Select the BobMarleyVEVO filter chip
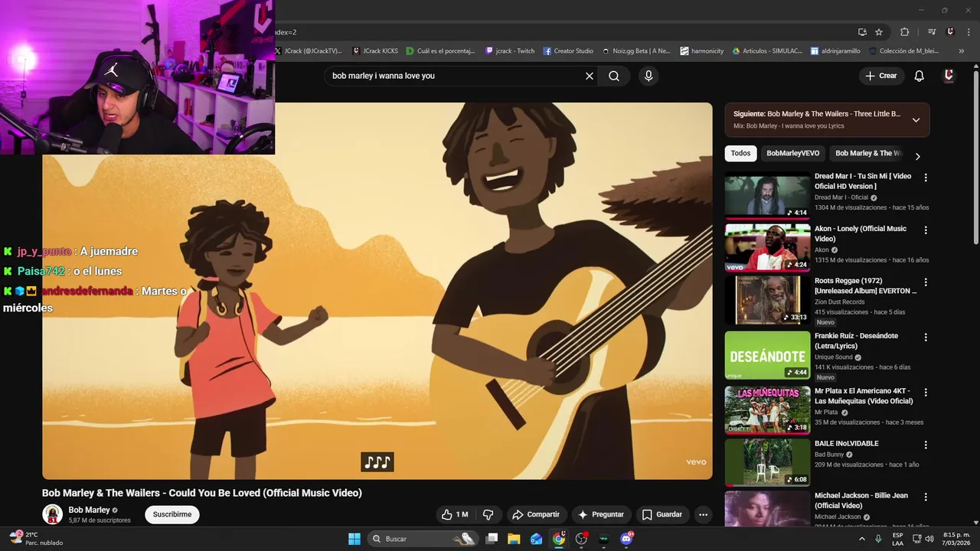This screenshot has height=551, width=980. (792, 153)
